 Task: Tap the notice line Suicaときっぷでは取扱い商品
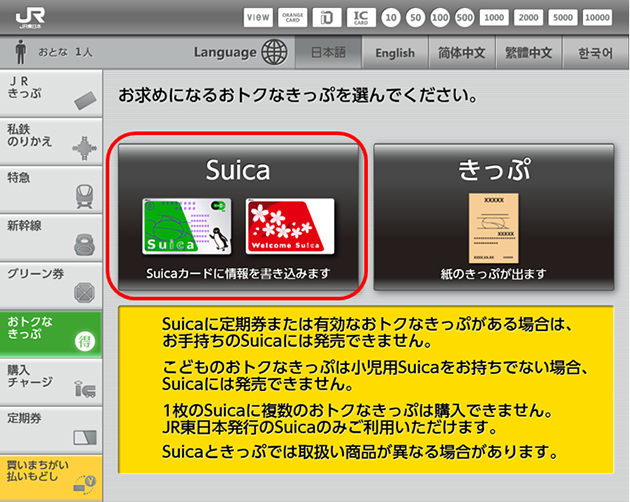[x=360, y=452]
